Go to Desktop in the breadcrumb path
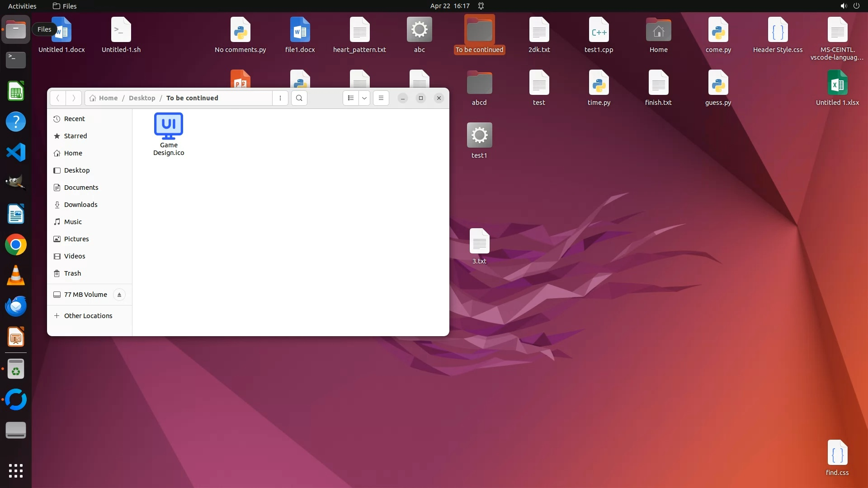868x488 pixels. coord(142,98)
